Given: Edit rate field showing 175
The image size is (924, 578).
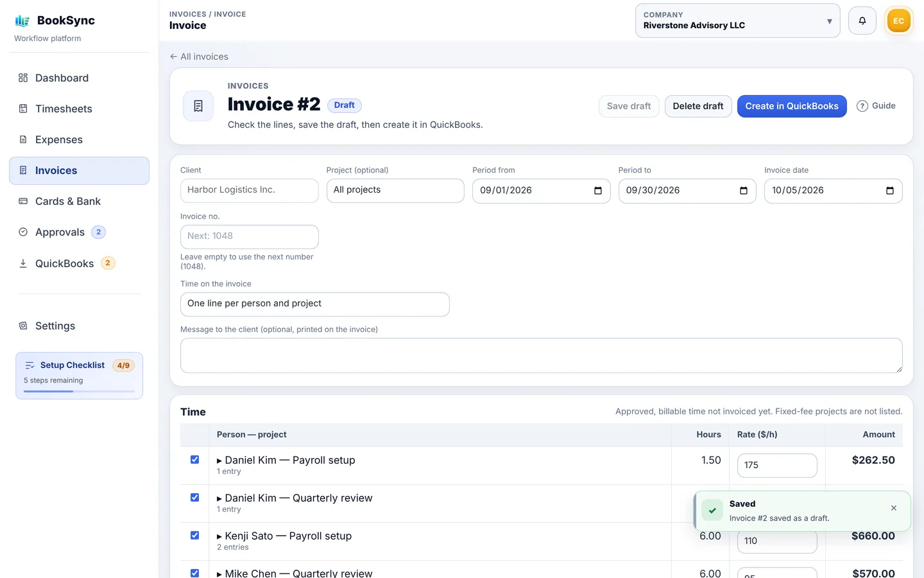Looking at the screenshot, I should [x=777, y=466].
